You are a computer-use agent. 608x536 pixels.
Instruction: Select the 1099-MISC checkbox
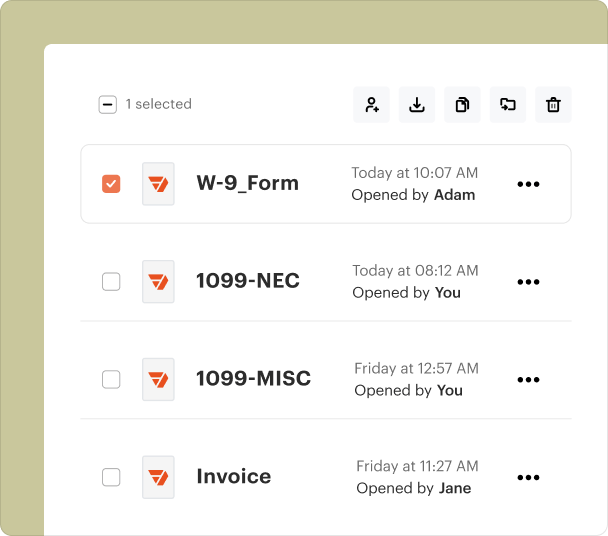tap(111, 379)
